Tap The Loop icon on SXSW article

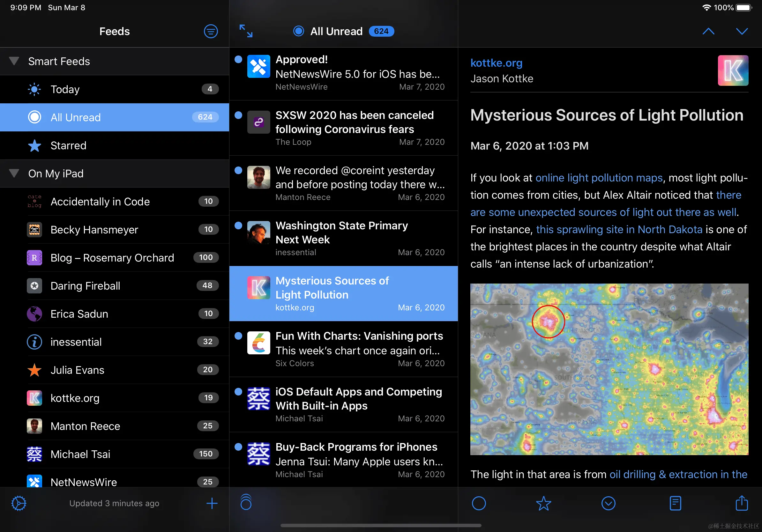point(258,122)
